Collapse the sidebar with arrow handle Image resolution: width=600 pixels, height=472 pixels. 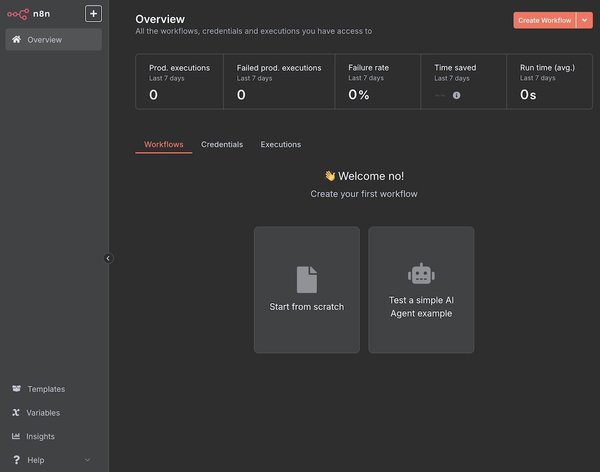[x=108, y=258]
